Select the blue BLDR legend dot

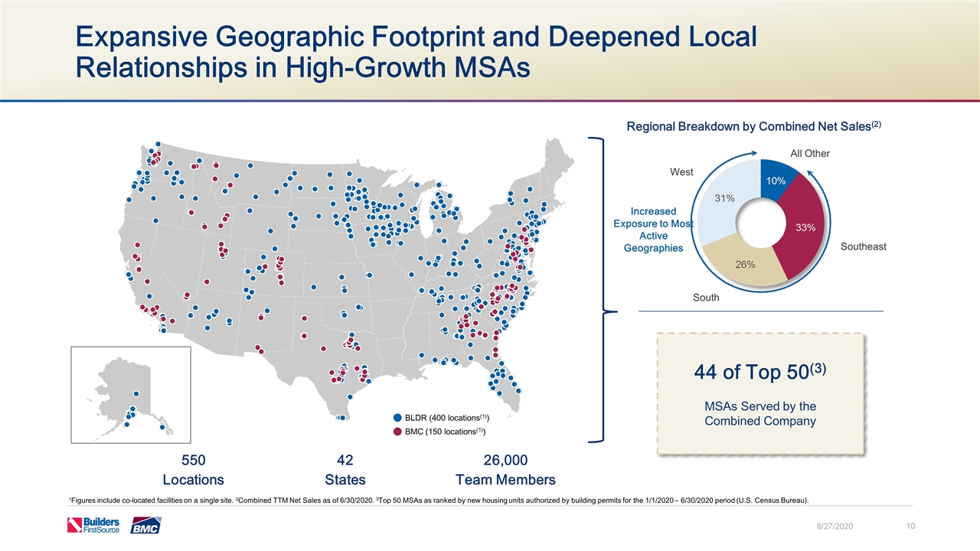(x=397, y=418)
